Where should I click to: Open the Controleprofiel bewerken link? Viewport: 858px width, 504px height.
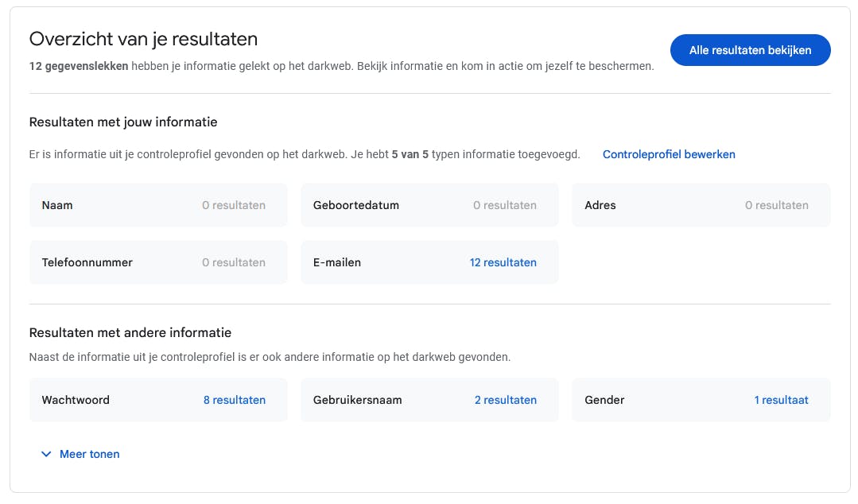point(668,154)
